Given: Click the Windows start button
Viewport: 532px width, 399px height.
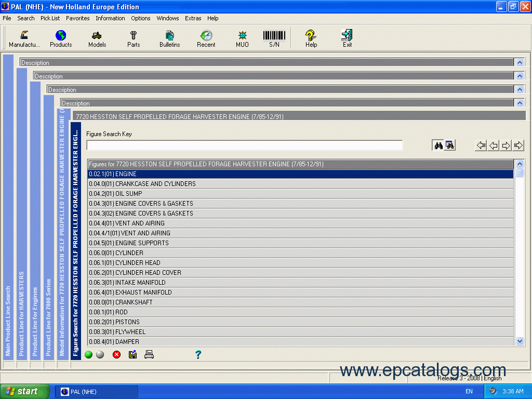Looking at the screenshot, I should click(x=24, y=391).
